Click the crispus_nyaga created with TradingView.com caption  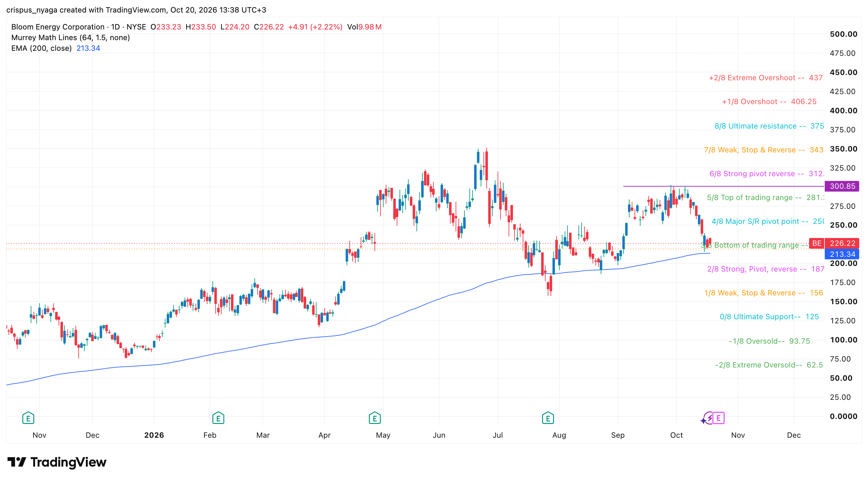[137, 10]
